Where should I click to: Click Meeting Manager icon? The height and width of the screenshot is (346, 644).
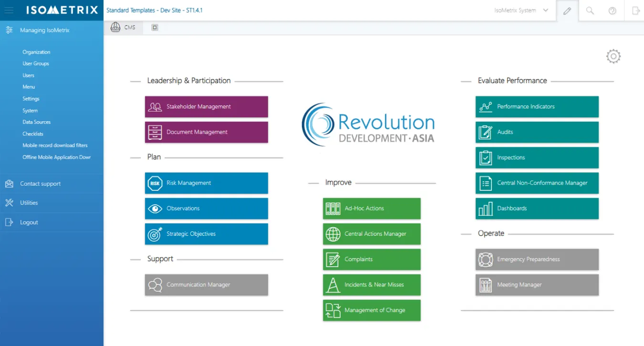point(486,285)
